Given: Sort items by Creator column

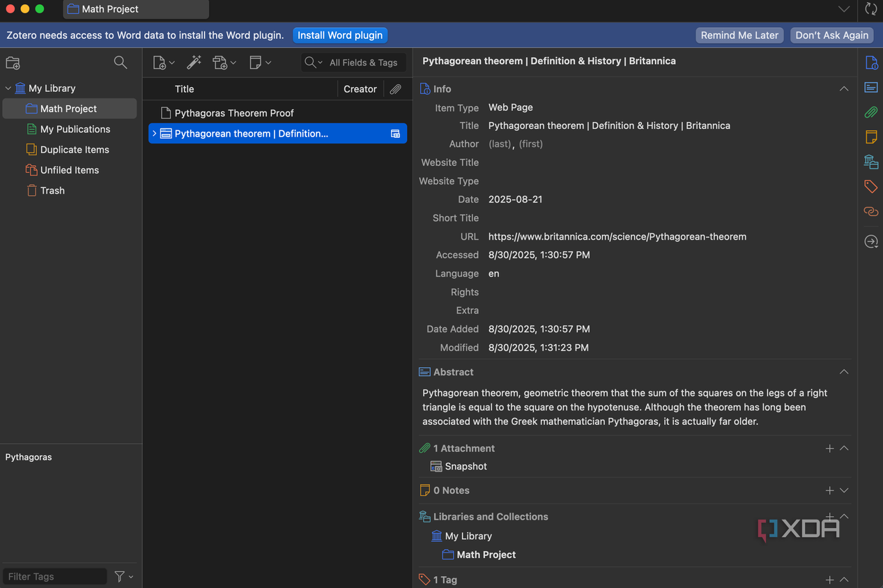Looking at the screenshot, I should tap(360, 89).
